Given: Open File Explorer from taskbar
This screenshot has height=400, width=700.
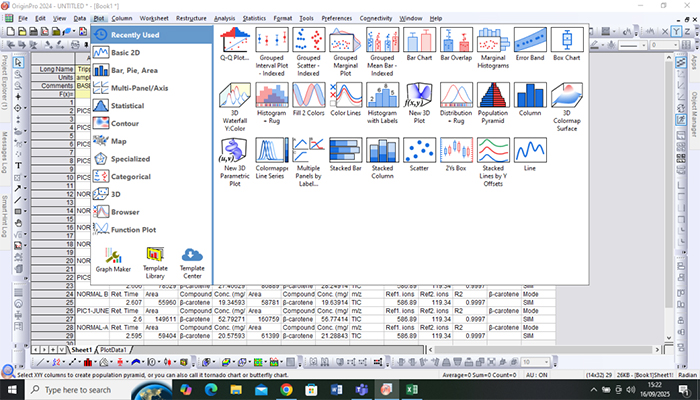Looking at the screenshot, I should [x=236, y=390].
